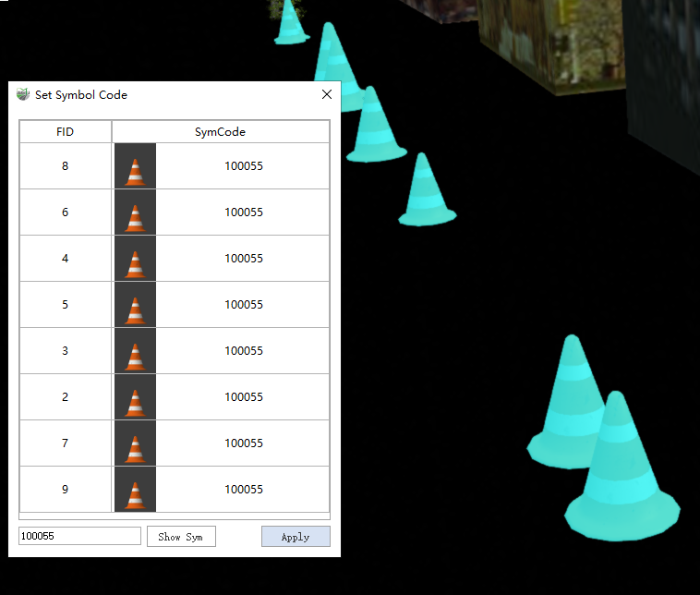The height and width of the screenshot is (595, 700).
Task: Select the cone symbol for FID 5
Action: click(135, 306)
